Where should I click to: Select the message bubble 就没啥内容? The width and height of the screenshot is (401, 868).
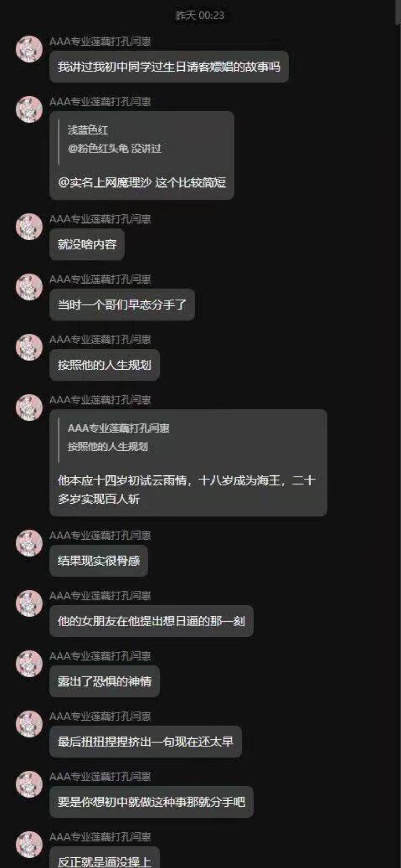click(87, 244)
